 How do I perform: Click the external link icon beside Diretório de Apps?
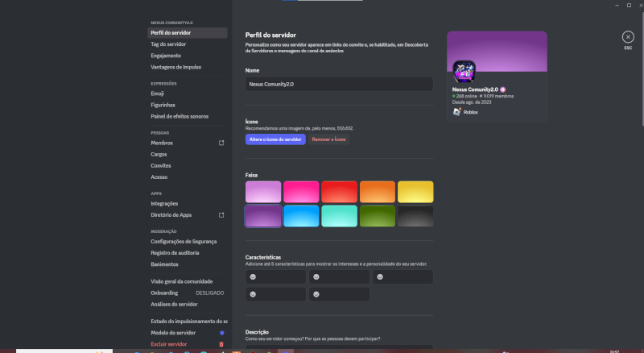(x=221, y=215)
